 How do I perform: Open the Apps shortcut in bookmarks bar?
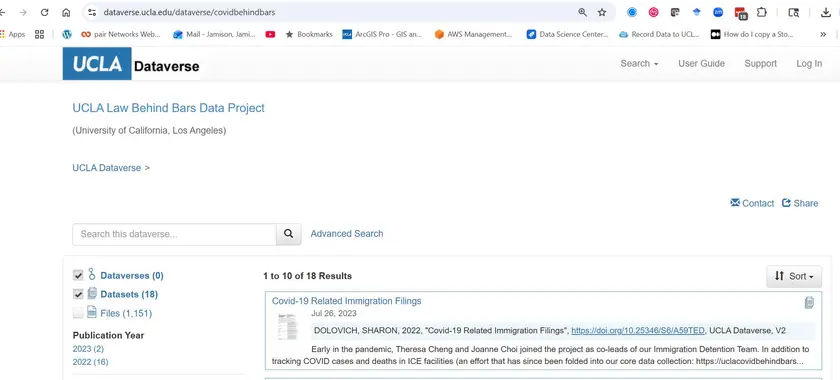pos(13,34)
